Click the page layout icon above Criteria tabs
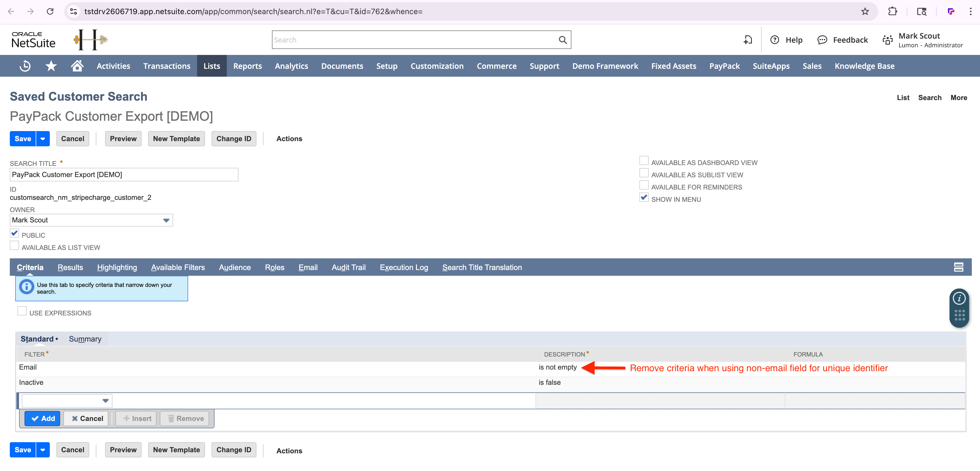 coord(959,267)
